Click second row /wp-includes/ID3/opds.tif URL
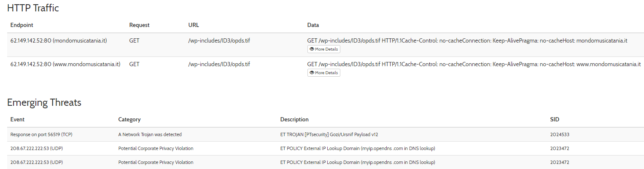The height and width of the screenshot is (169, 644). pyautogui.click(x=219, y=64)
